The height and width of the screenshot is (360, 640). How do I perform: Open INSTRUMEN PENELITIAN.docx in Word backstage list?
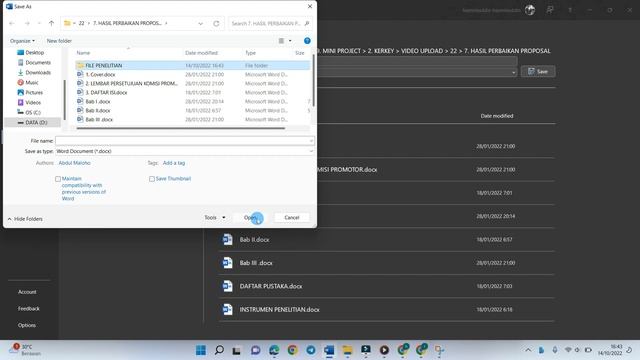[387, 309]
